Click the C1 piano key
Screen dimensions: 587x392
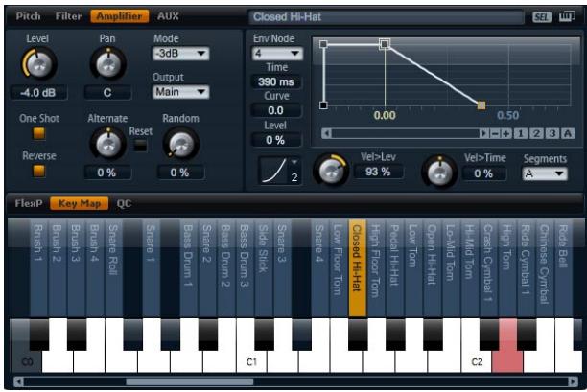(x=251, y=361)
